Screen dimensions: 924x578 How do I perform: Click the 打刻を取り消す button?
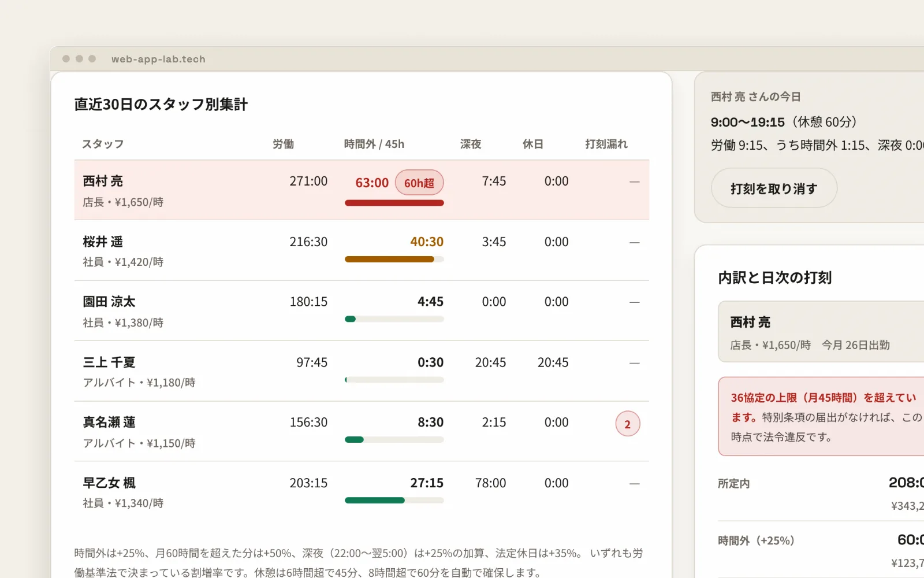(x=774, y=188)
